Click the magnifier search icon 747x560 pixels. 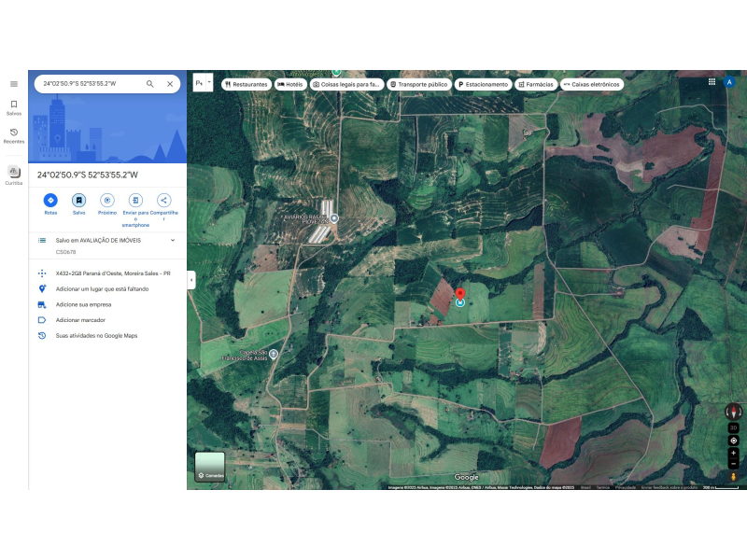[150, 84]
